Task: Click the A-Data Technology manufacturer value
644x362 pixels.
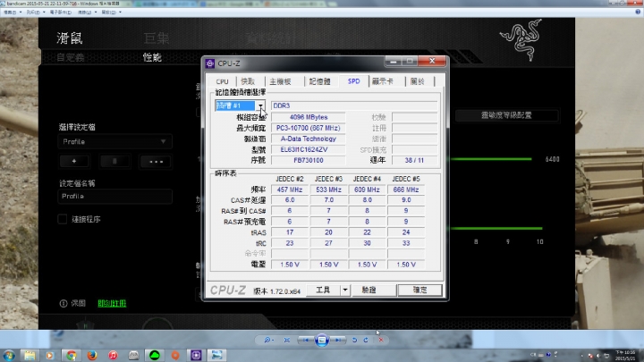Action: click(309, 139)
